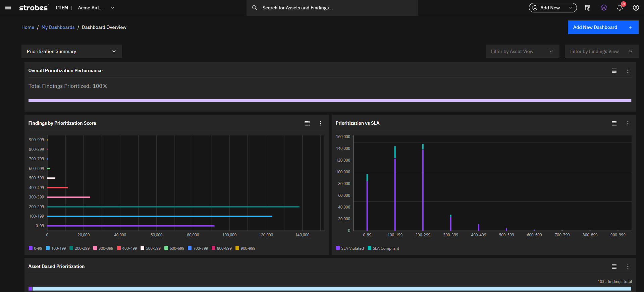The height and width of the screenshot is (292, 644).
Task: Click the 200-299 horizontal bar in chart
Action: tap(173, 207)
